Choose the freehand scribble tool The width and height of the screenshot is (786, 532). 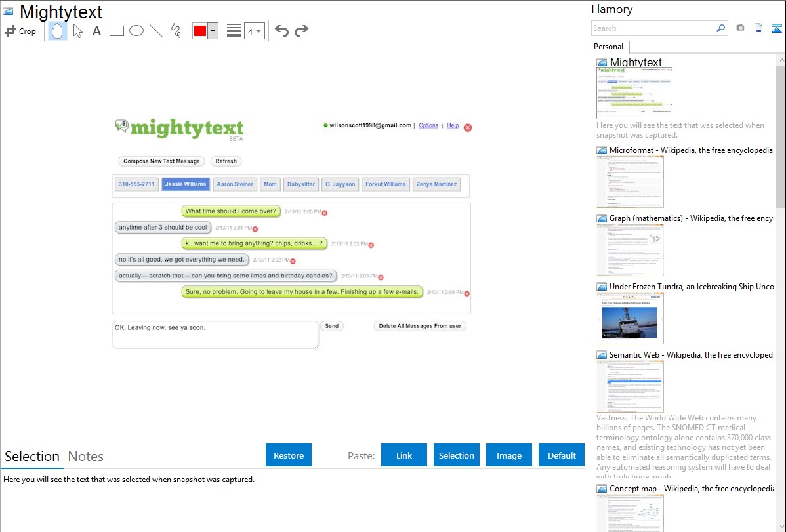[176, 31]
